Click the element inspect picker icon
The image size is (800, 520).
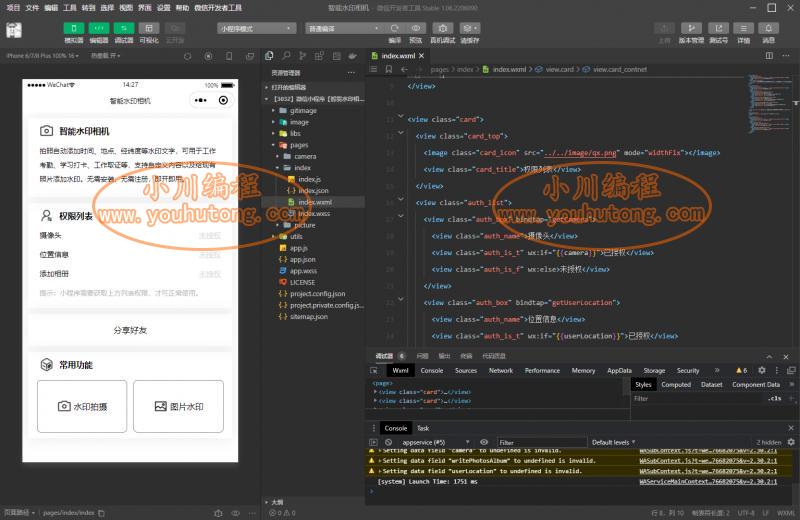pos(374,370)
